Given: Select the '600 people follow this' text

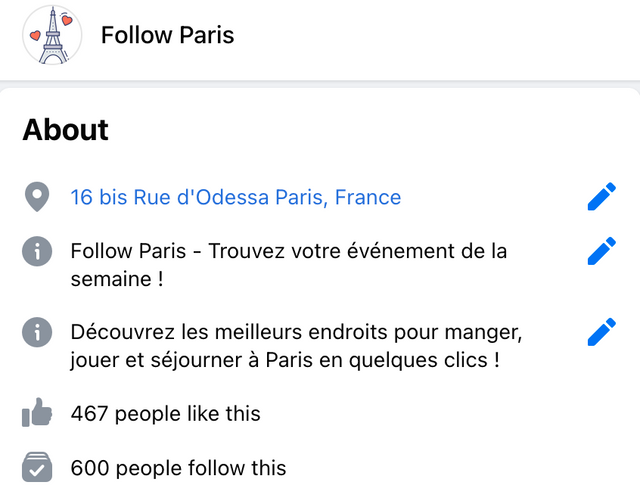Looking at the screenshot, I should click(178, 468).
